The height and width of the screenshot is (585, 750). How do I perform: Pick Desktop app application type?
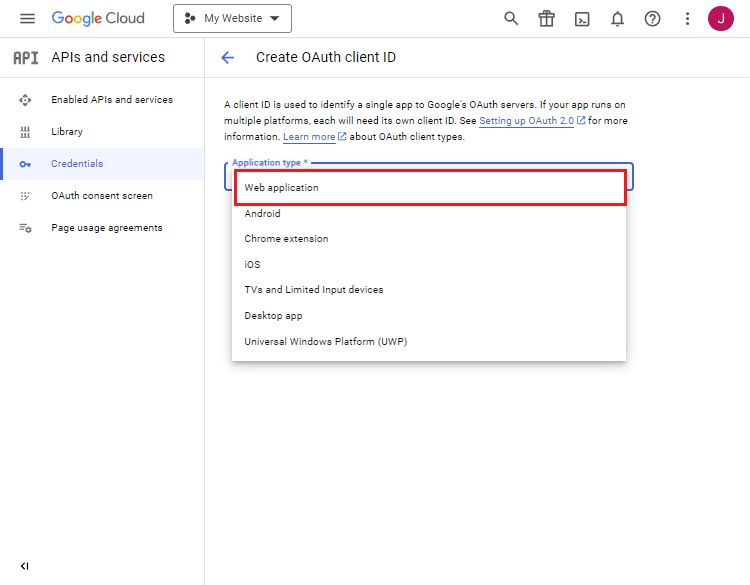coord(429,316)
